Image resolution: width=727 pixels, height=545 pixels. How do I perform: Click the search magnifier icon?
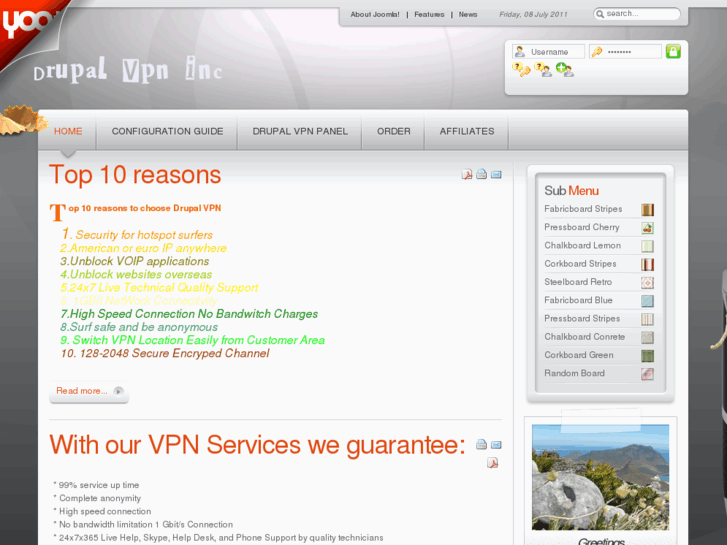(x=600, y=14)
